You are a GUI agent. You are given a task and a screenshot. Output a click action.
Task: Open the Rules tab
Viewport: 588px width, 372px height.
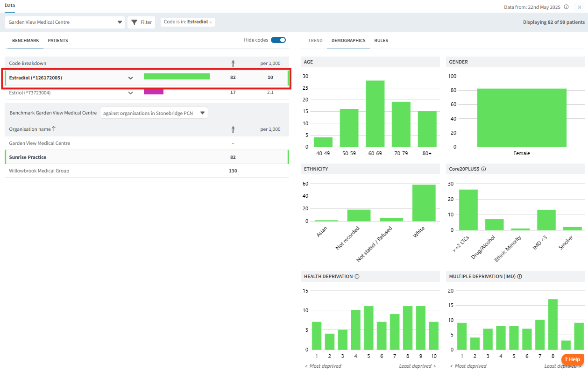click(381, 41)
